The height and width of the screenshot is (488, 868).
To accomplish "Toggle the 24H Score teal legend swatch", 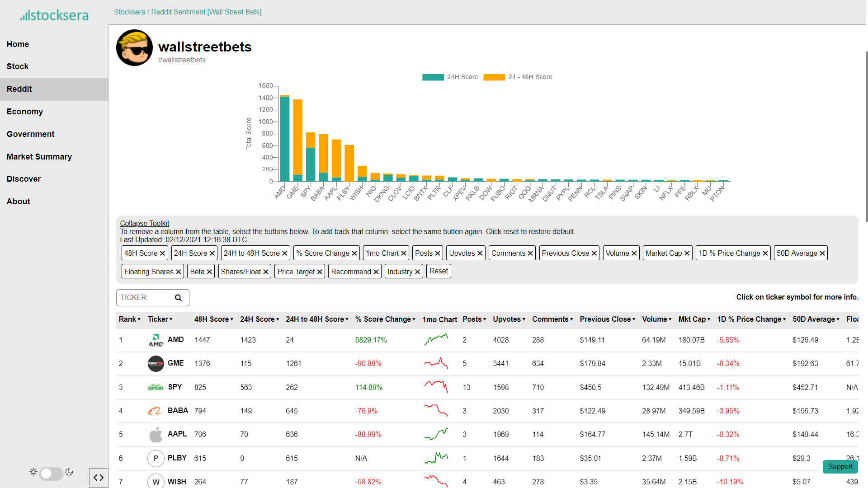I will [433, 77].
